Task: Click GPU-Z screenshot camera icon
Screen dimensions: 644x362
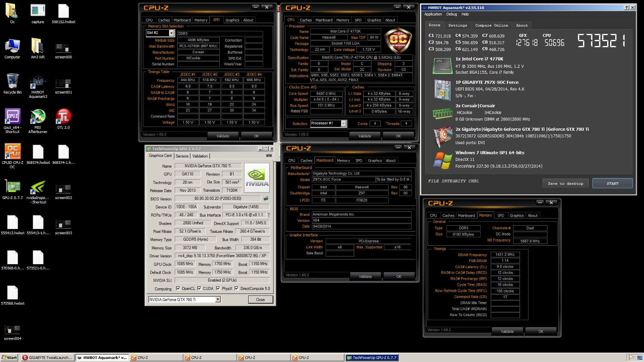Action: tap(269, 156)
